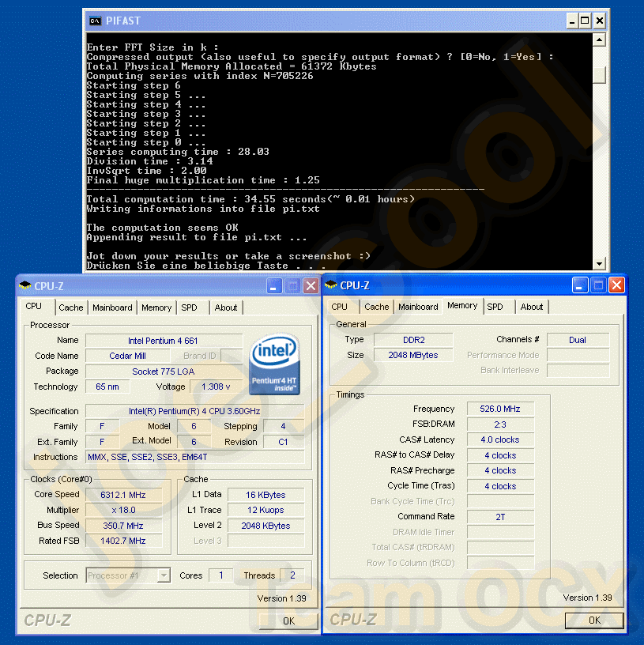This screenshot has height=645, width=644.
Task: Open the About tab in the right CPU-Z window
Action: point(532,307)
